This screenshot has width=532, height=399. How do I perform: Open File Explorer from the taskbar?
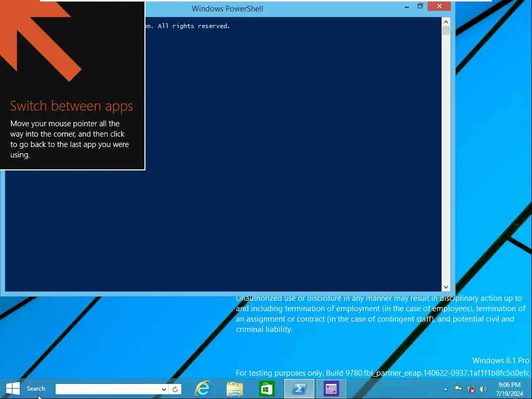pos(235,389)
